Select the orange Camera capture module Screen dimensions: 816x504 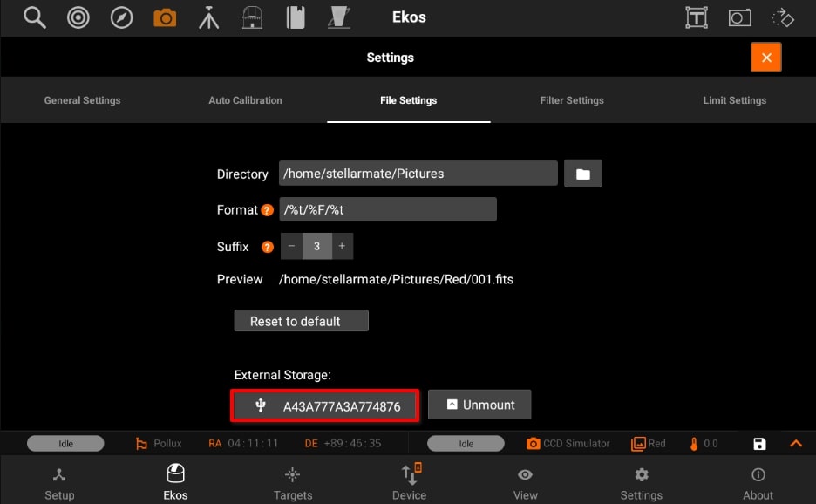165,18
